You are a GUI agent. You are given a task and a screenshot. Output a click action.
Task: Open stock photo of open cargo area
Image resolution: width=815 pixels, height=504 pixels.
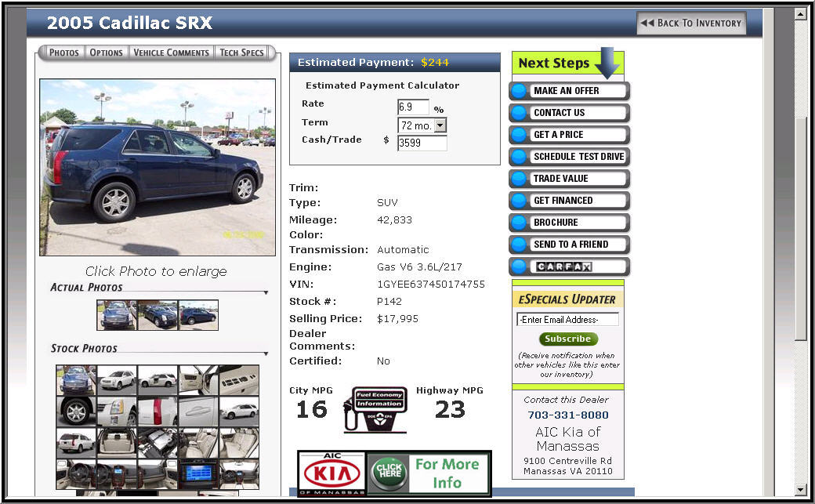[x=117, y=443]
